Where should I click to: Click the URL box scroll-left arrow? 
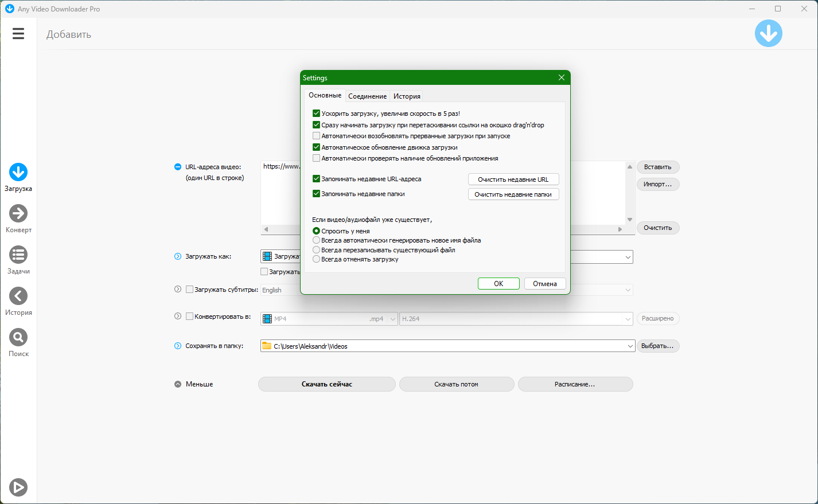pos(266,229)
